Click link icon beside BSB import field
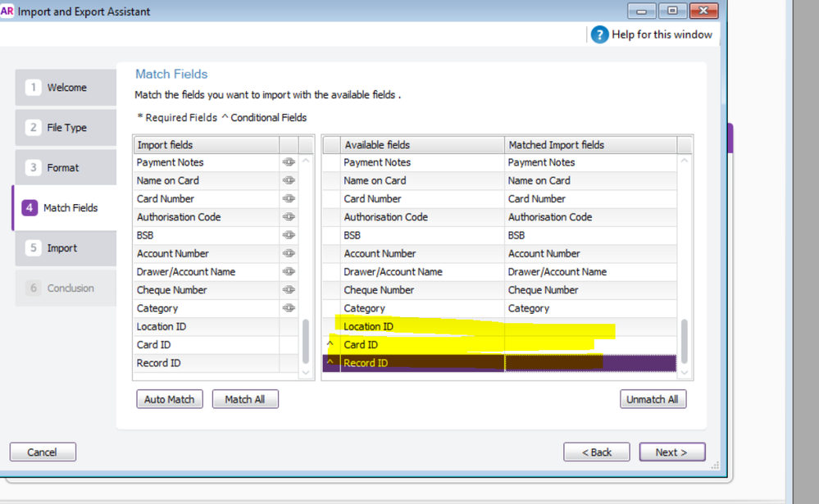 coord(289,235)
